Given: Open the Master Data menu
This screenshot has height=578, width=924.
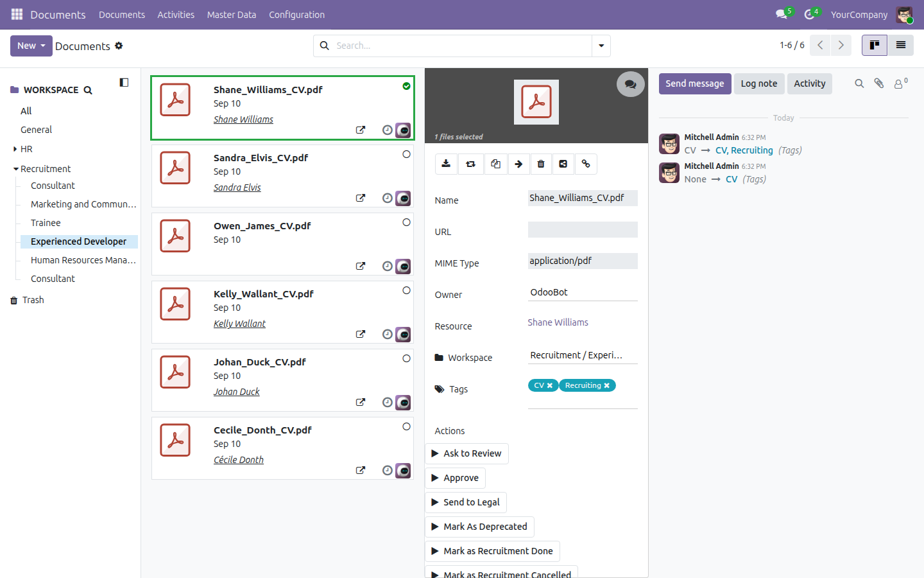Looking at the screenshot, I should [x=232, y=14].
